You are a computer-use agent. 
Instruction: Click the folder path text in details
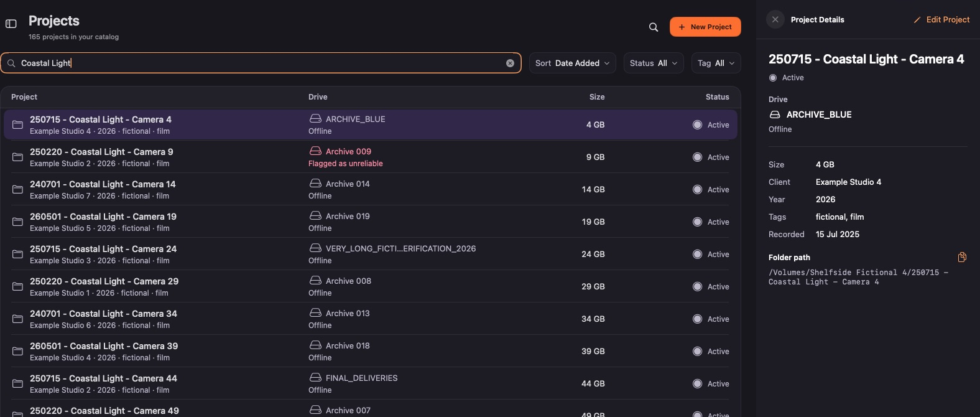coord(858,277)
